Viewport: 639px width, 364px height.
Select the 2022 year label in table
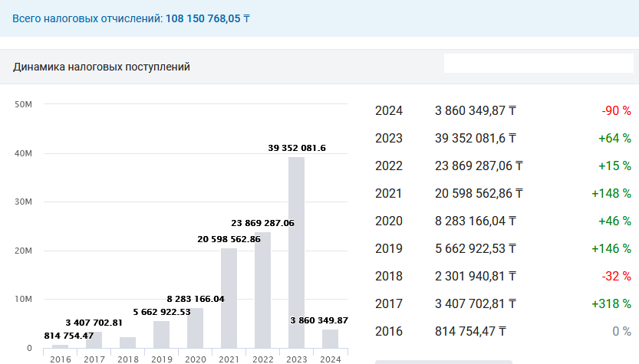tap(388, 166)
